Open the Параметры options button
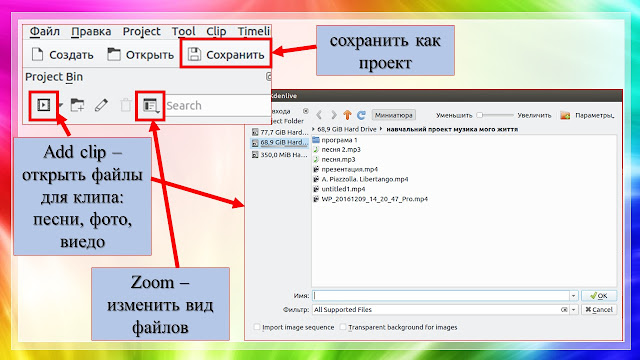The height and width of the screenshot is (360, 640). tap(587, 116)
